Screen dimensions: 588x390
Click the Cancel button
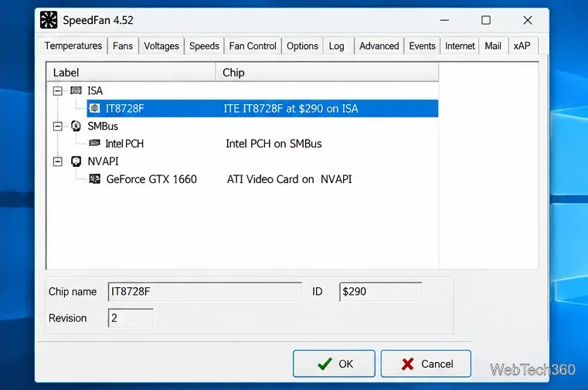click(426, 364)
